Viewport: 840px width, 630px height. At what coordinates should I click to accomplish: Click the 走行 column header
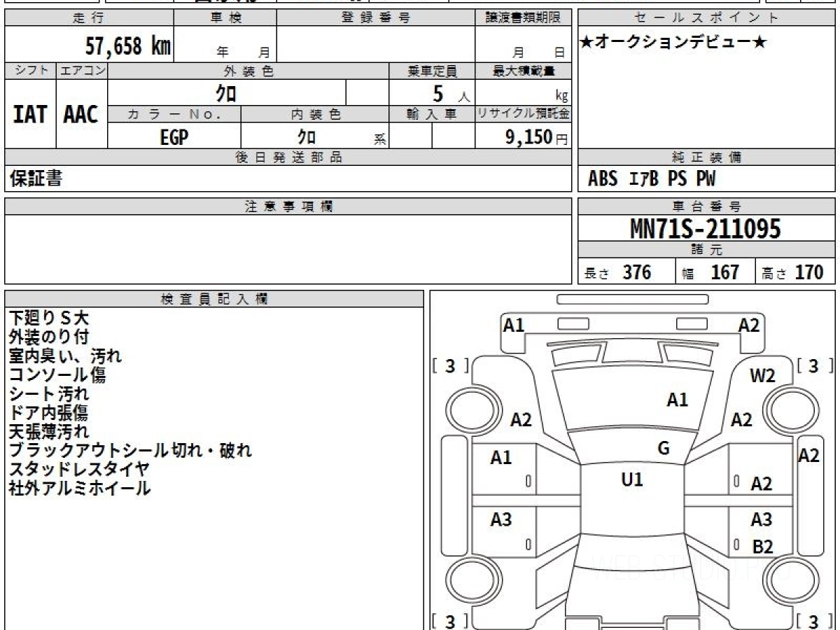89,18
